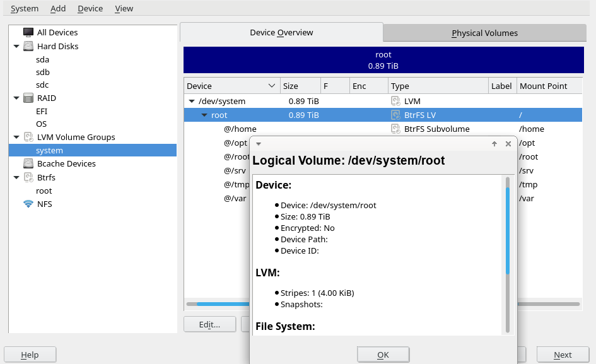The height and width of the screenshot is (364, 596).
Task: Click the BtrFS LV type icon
Action: 395,115
